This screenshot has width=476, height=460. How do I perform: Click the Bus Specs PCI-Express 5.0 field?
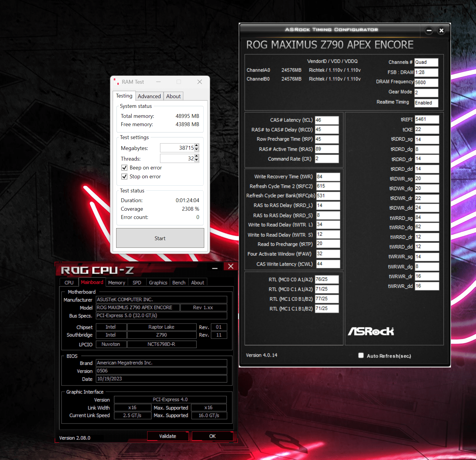coord(162,316)
